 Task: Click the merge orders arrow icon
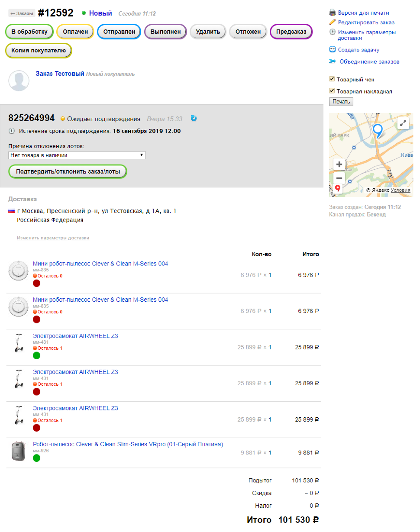(333, 61)
